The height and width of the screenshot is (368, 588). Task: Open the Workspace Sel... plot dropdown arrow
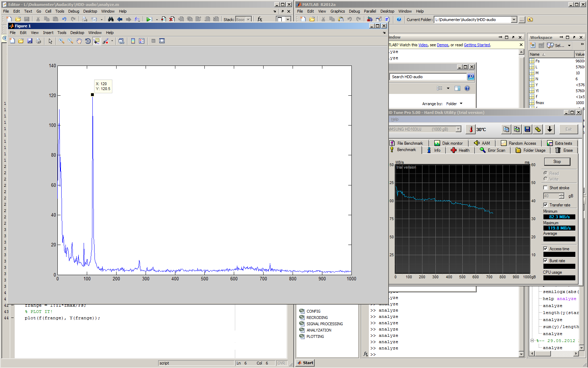(x=569, y=46)
